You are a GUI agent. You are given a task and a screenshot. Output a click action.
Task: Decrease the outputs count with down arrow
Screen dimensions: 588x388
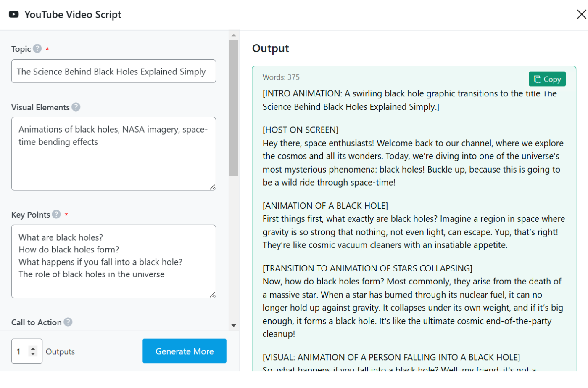click(33, 354)
